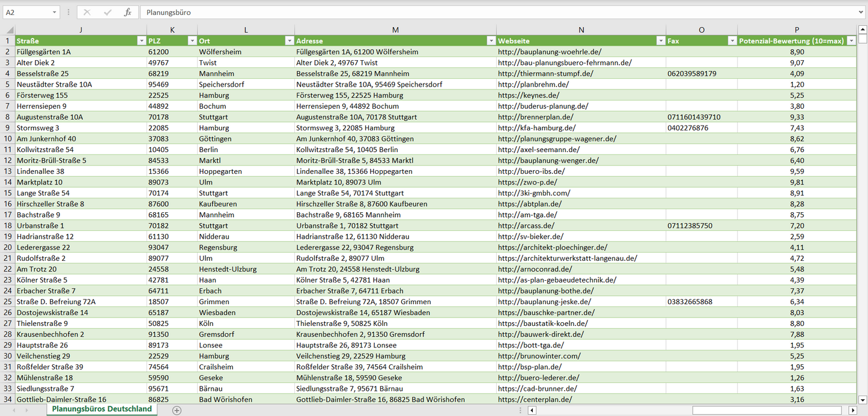Open the Webseite column filter dropdown
The width and height of the screenshot is (868, 416).
click(660, 41)
